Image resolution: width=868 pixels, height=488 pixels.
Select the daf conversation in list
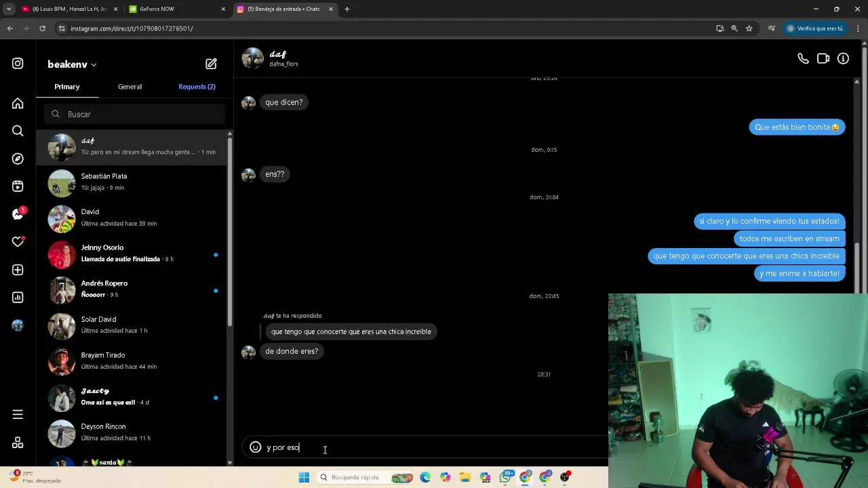tap(131, 147)
